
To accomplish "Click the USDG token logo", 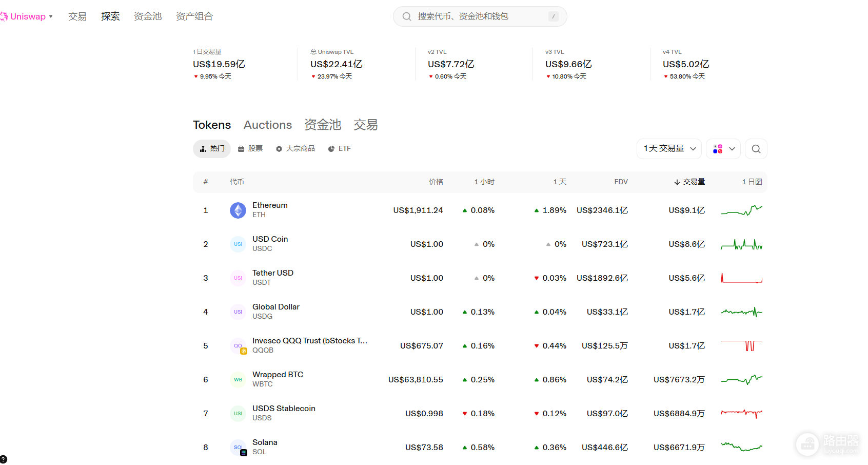I will coord(238,312).
